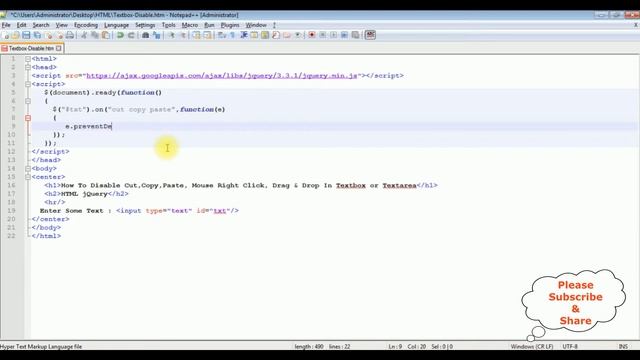
Task: Close the Textbox-Disable.htm tab
Action: pos(59,48)
